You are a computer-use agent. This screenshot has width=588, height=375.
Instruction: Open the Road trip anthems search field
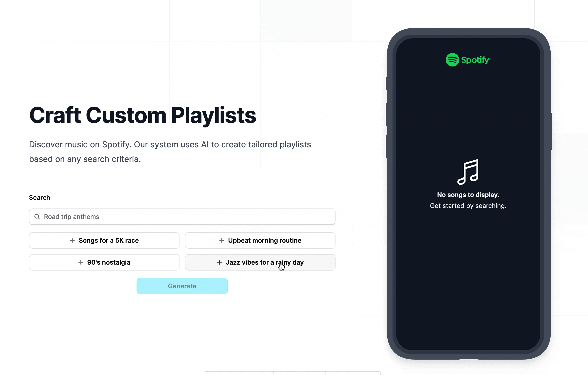pos(182,216)
